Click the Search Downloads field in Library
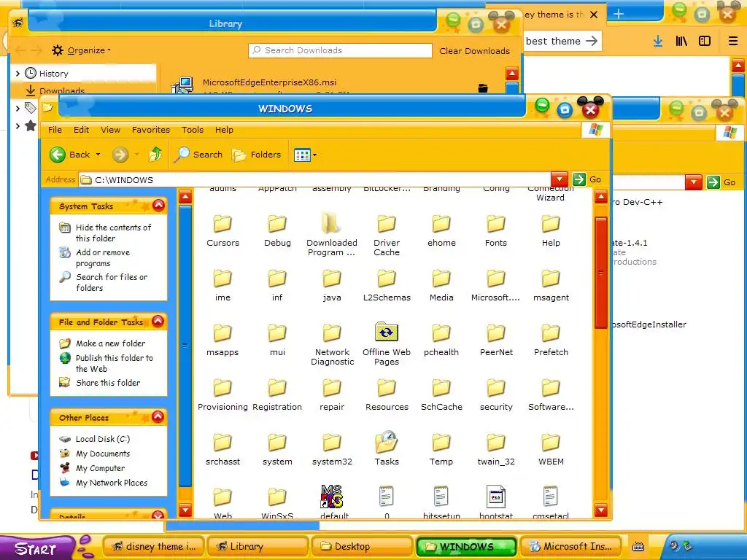The height and width of the screenshot is (560, 747). (x=340, y=50)
